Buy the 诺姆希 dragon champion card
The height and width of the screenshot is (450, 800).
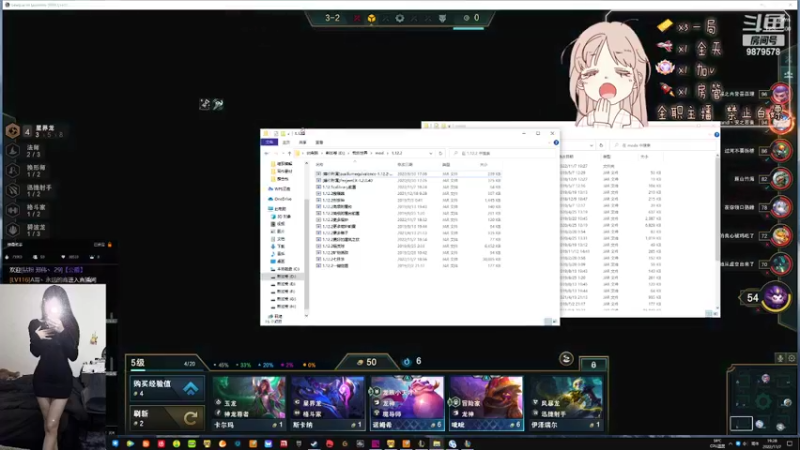click(407, 403)
